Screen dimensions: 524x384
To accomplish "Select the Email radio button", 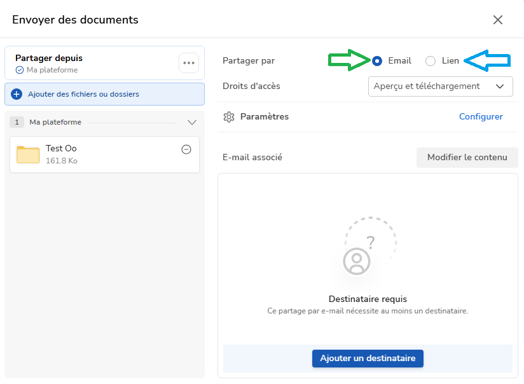I will click(377, 61).
